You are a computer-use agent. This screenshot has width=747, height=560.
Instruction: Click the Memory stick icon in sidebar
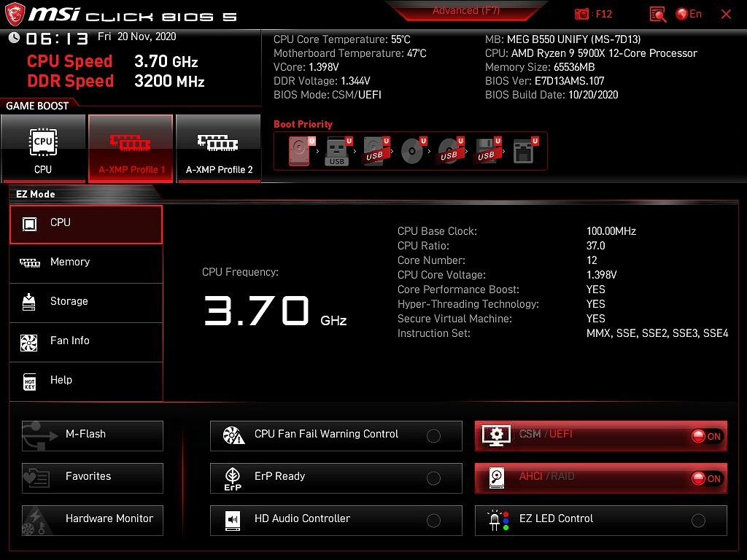[x=29, y=262]
